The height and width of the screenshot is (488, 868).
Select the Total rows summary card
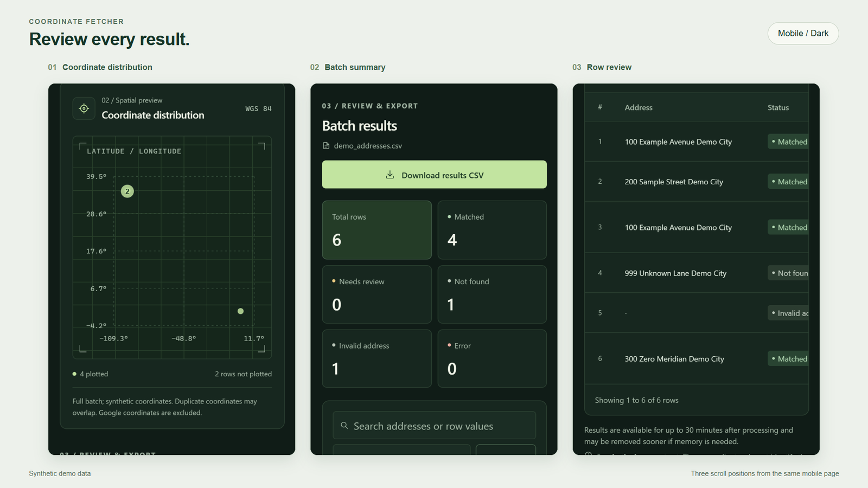pos(377,230)
